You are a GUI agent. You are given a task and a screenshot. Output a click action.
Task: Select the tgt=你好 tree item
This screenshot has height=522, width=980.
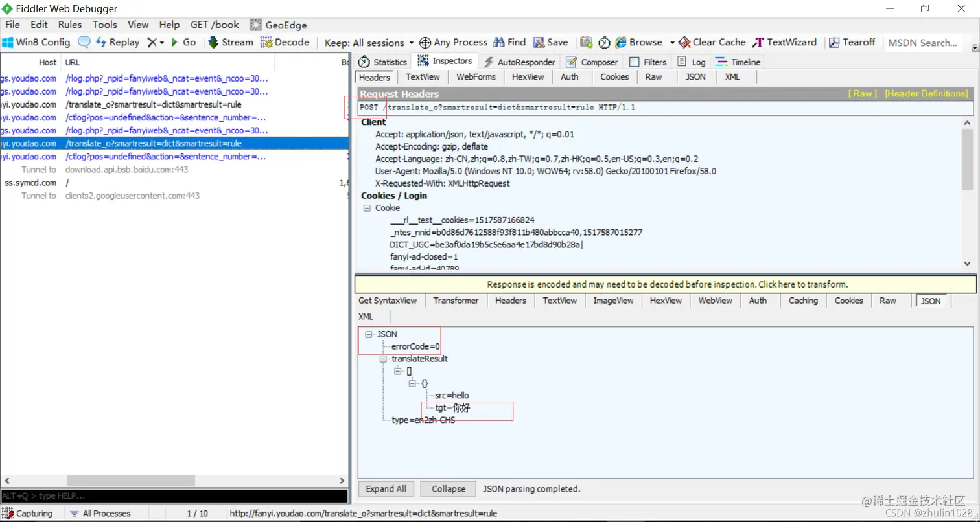click(452, 408)
